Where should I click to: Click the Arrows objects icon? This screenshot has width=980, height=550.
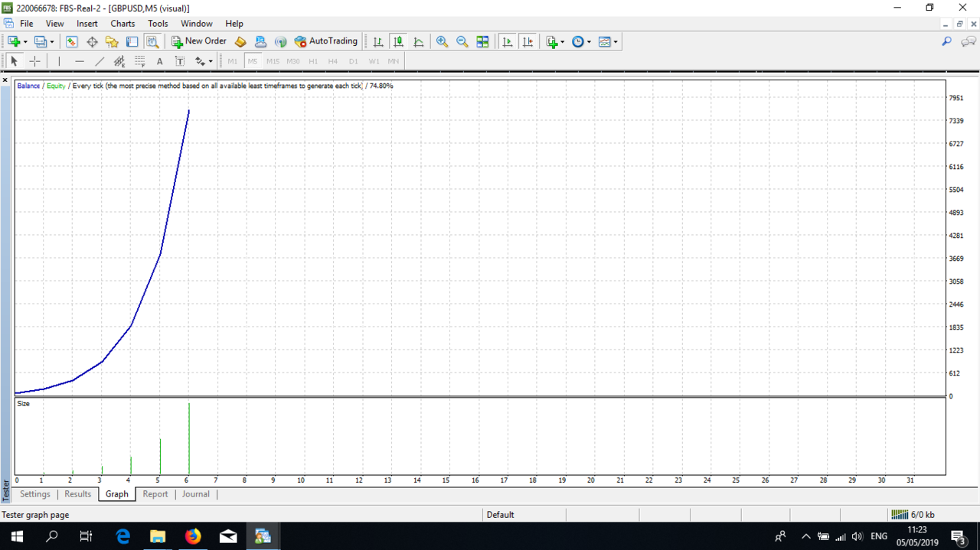pos(200,61)
